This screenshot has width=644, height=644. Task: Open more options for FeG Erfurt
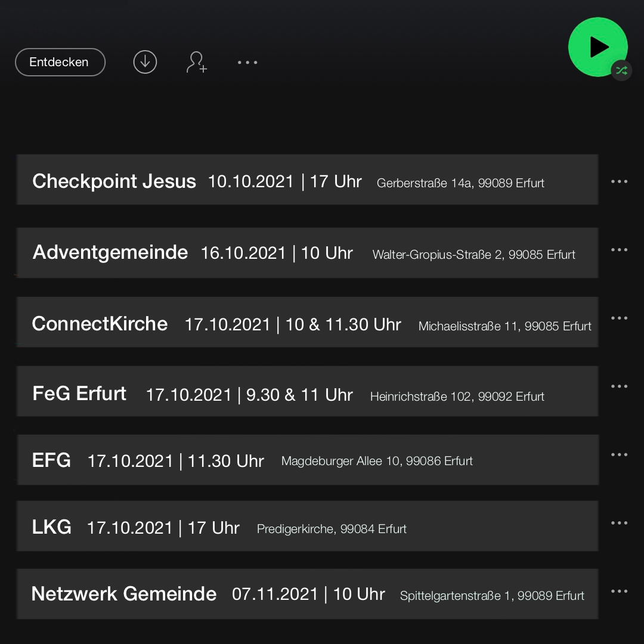(x=619, y=386)
